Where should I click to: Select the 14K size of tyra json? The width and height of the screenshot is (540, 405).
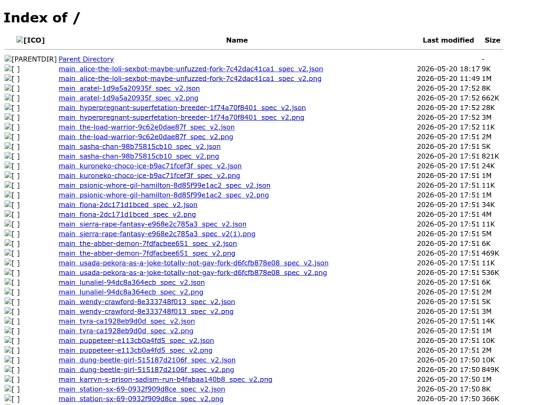point(488,321)
